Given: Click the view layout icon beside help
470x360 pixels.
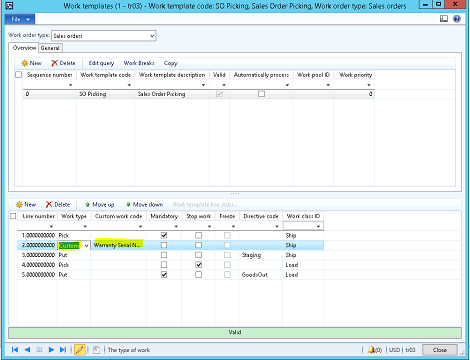Looking at the screenshot, I should click(x=444, y=19).
